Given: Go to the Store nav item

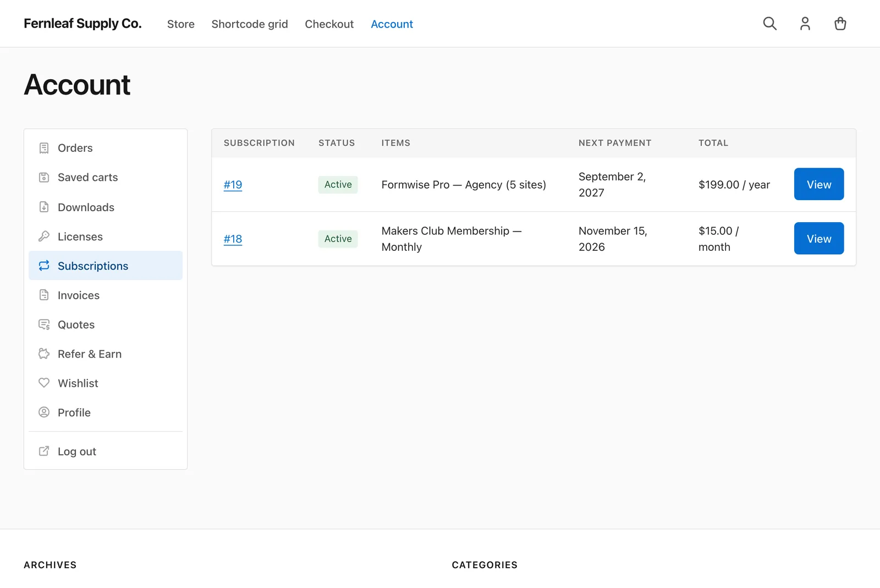Looking at the screenshot, I should pyautogui.click(x=181, y=24).
